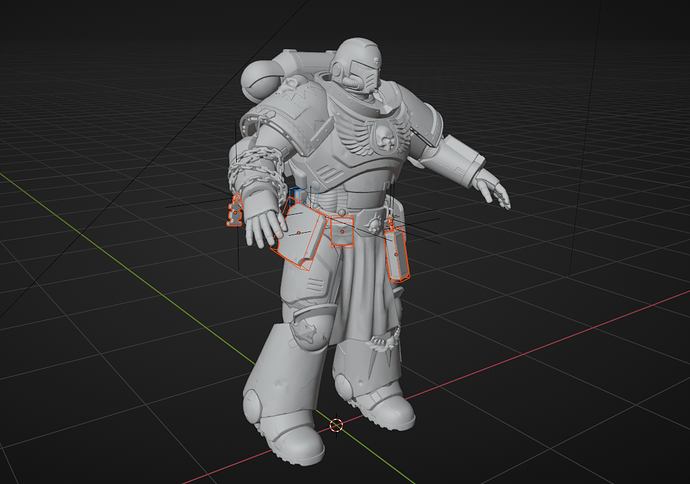The image size is (690, 484).
Task: Click the 3D cursor at the world origin
Action: click(x=336, y=425)
